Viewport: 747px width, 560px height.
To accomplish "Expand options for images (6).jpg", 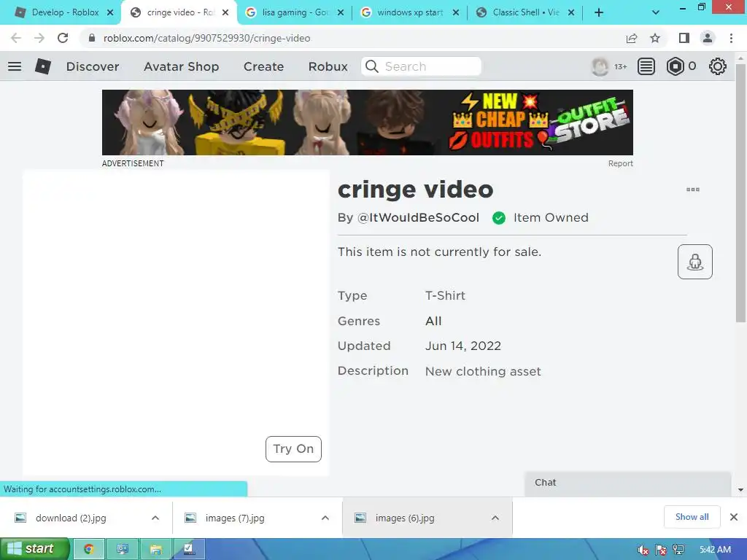I will click(x=495, y=518).
